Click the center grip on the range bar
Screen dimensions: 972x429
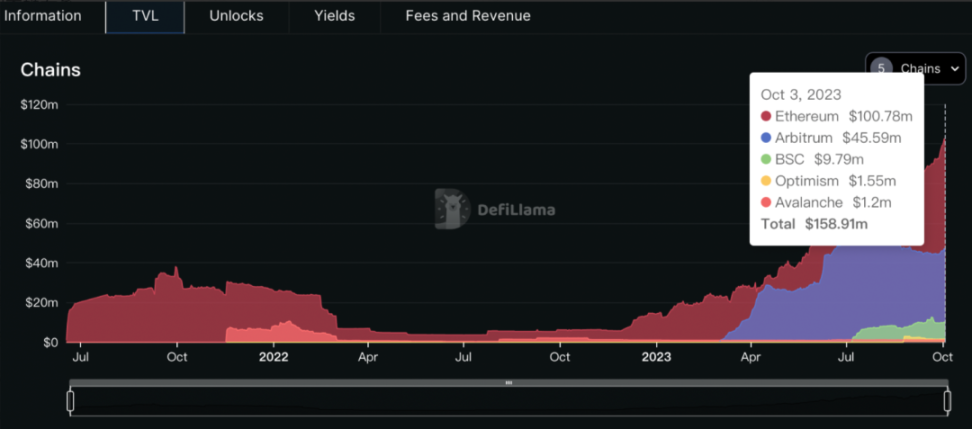pyautogui.click(x=508, y=382)
